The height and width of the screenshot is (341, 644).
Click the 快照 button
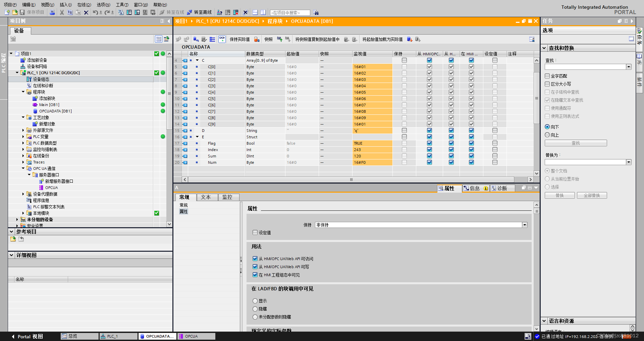[268, 39]
